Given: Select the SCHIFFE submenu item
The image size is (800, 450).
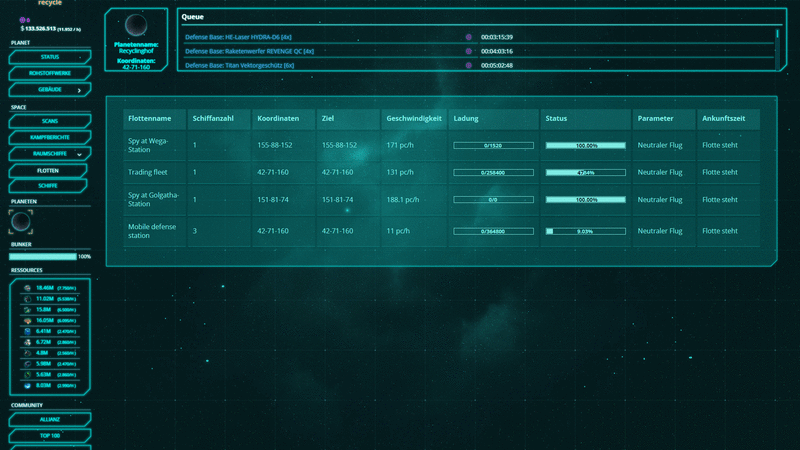Looking at the screenshot, I should click(48, 186).
